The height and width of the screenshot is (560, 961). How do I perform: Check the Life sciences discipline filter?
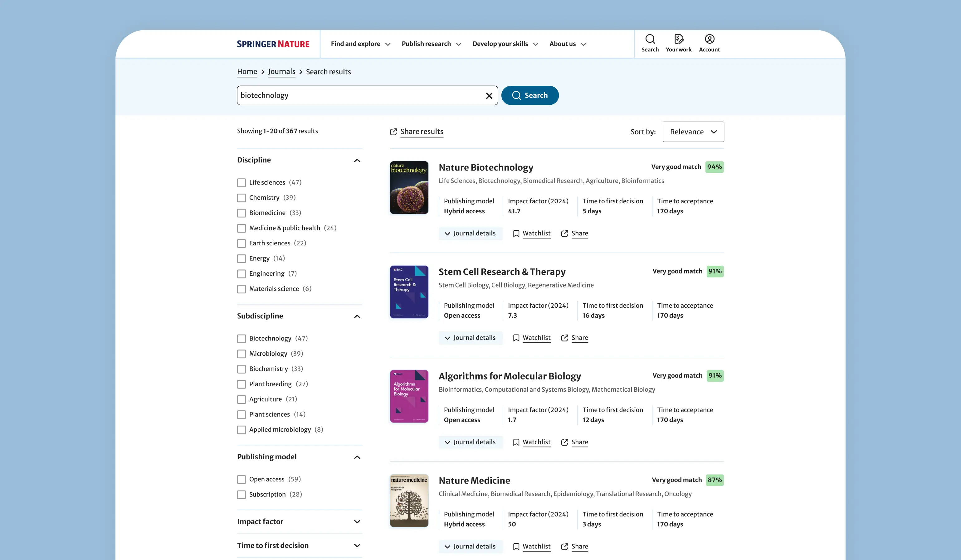pos(241,183)
